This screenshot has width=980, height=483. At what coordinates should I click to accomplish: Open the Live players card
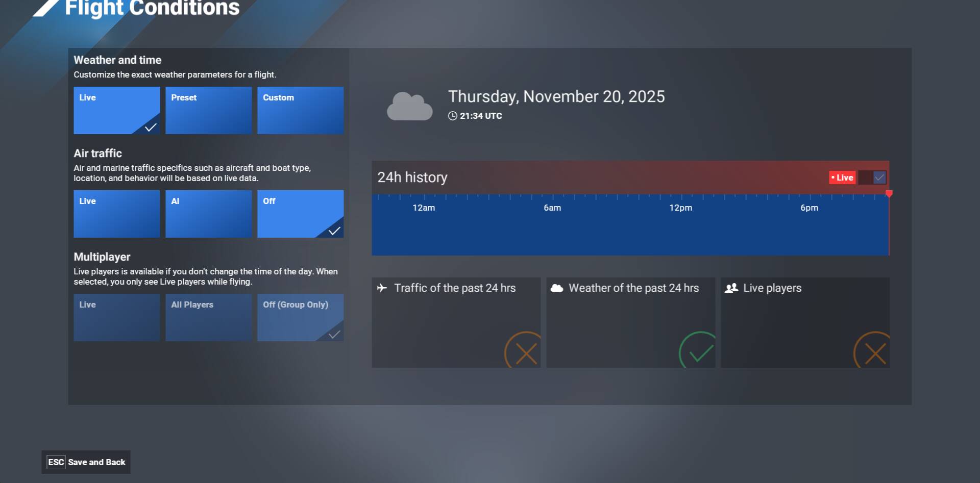click(x=805, y=322)
